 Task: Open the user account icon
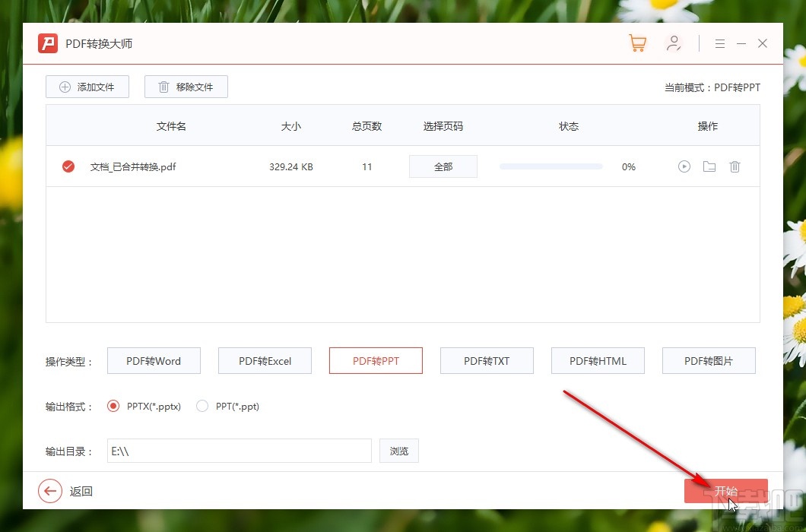674,43
